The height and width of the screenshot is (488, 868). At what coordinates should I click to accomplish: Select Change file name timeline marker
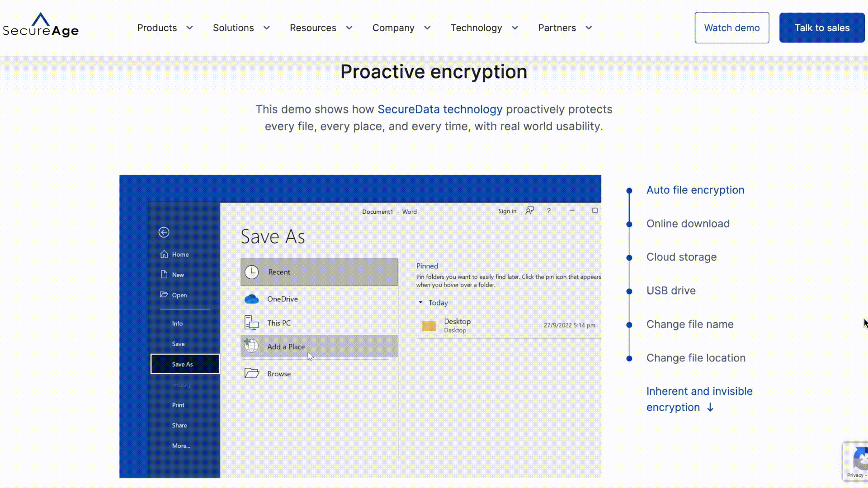[x=629, y=325]
